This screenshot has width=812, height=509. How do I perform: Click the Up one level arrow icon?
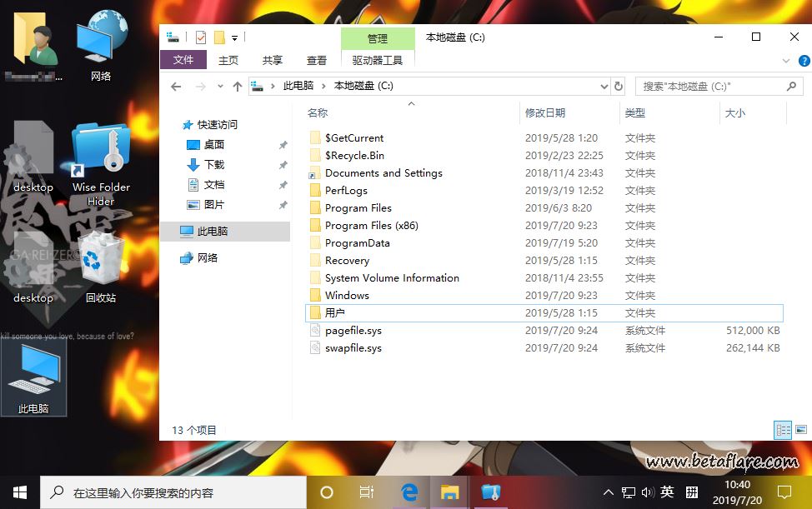pyautogui.click(x=238, y=87)
